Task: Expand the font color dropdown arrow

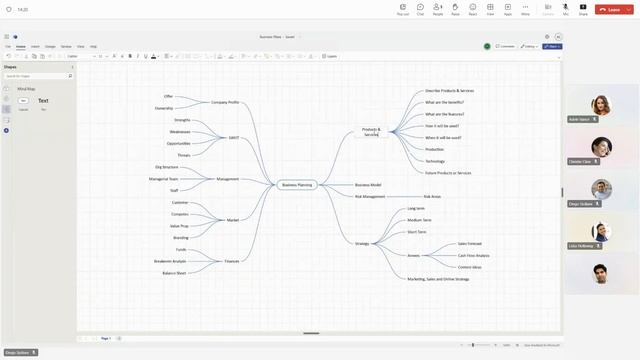Action: 158,56
